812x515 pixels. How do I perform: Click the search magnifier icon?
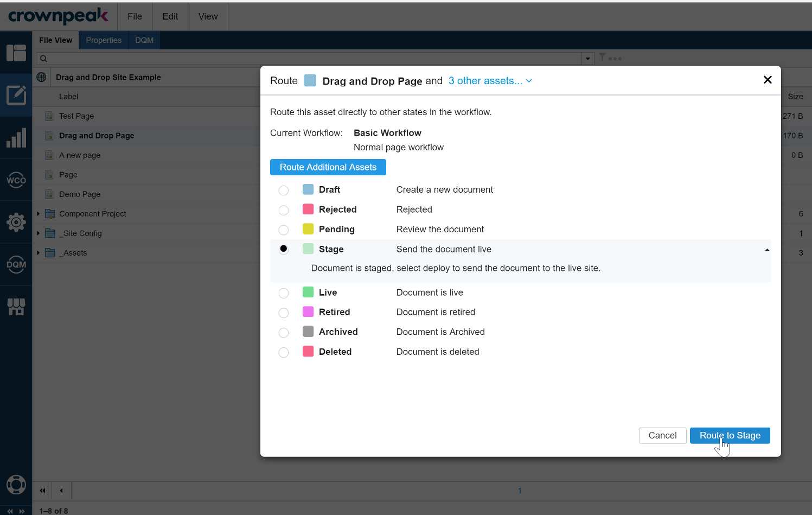43,59
